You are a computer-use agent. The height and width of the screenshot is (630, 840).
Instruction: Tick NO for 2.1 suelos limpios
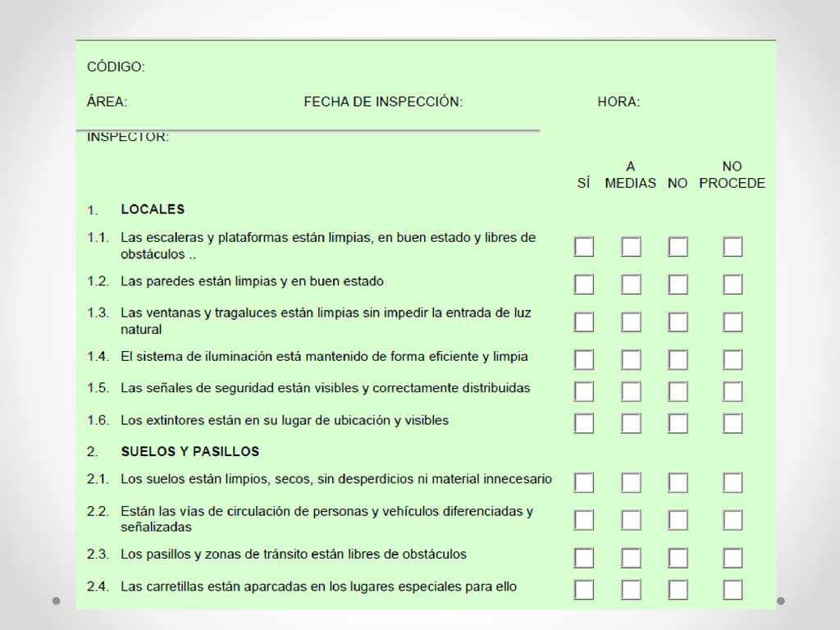coord(678,482)
